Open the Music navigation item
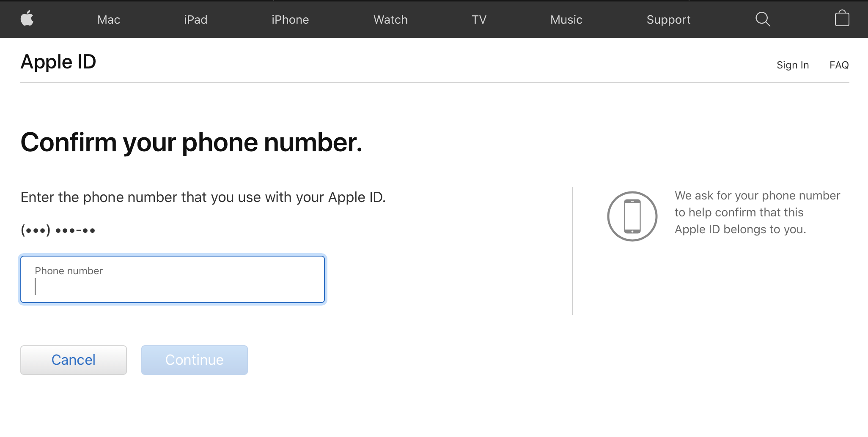Screen dimensions: 868x437 [x=566, y=19]
